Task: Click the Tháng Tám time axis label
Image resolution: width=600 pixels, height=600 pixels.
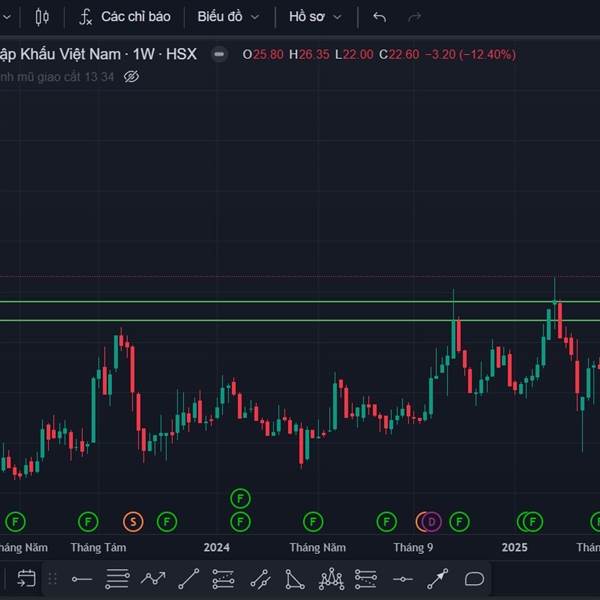Action: point(98,548)
